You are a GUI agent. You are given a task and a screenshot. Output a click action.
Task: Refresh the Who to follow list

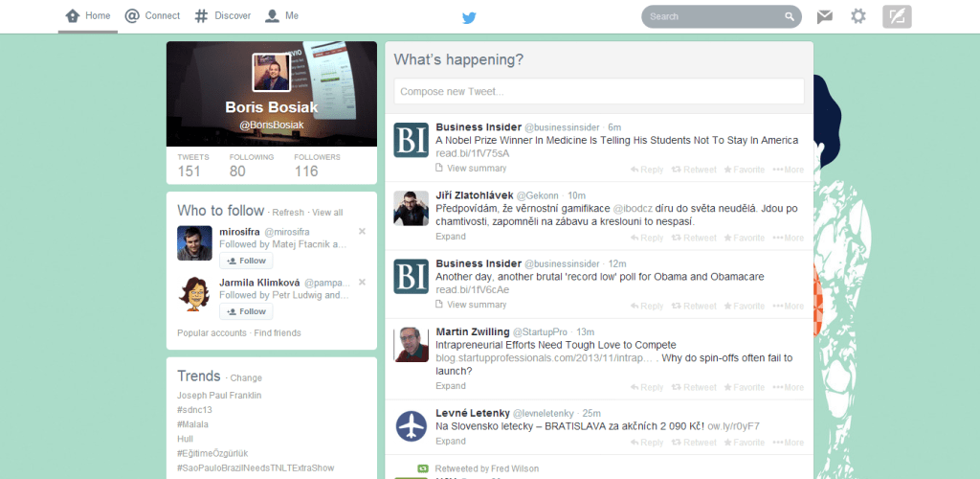pos(288,213)
